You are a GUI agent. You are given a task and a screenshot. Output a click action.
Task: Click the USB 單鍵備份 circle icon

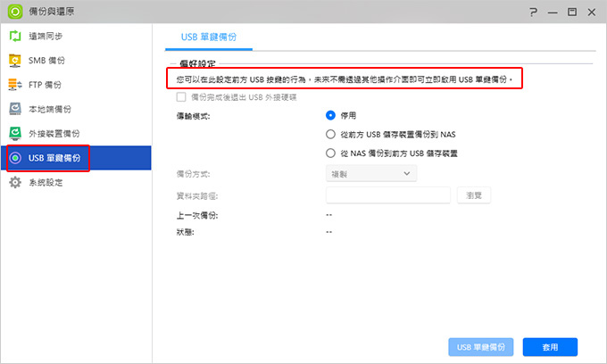(x=15, y=158)
